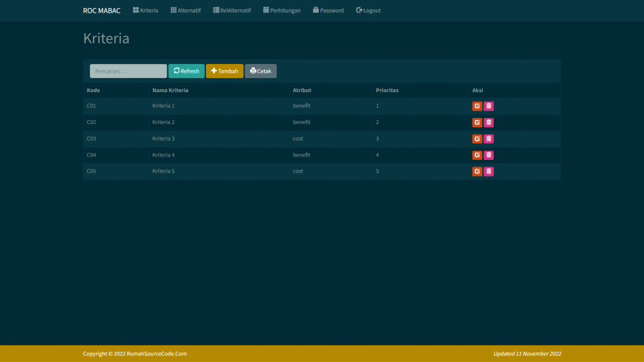Click the Refresh button
This screenshot has width=644, height=362.
[x=186, y=71]
